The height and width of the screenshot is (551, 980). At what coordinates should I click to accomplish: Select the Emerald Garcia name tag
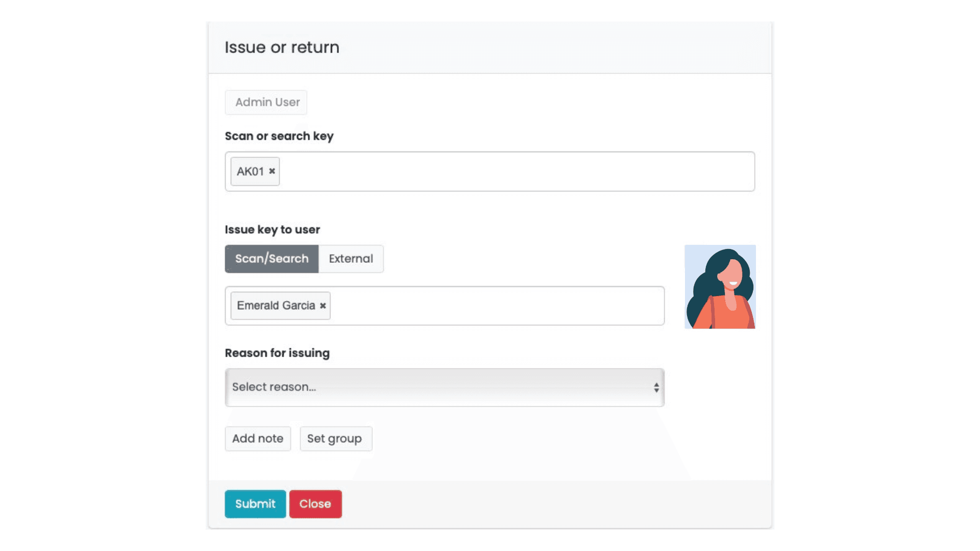276,306
